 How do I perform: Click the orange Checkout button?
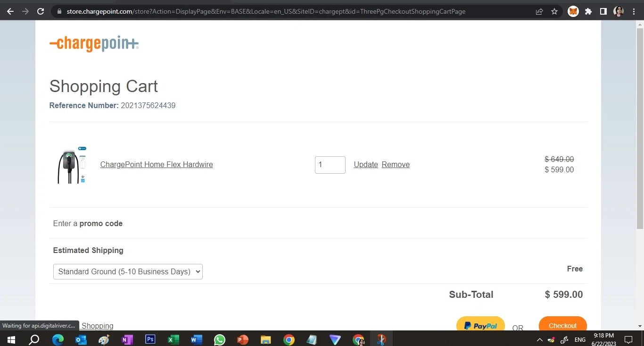click(x=563, y=325)
